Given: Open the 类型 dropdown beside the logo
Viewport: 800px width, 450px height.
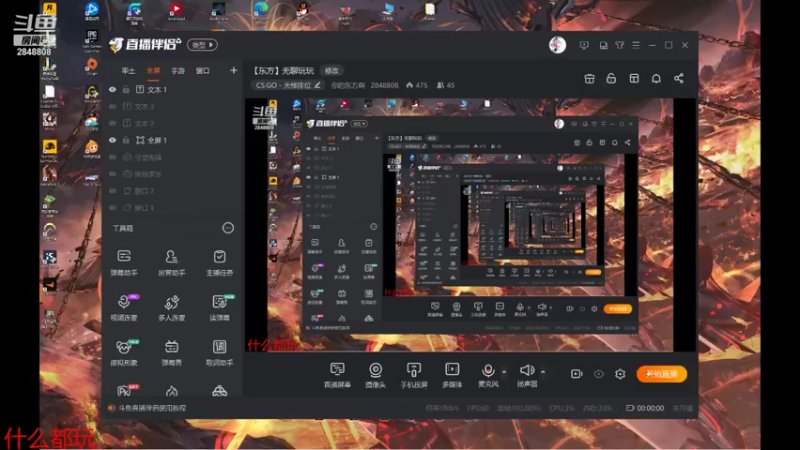Looking at the screenshot, I should tap(203, 45).
